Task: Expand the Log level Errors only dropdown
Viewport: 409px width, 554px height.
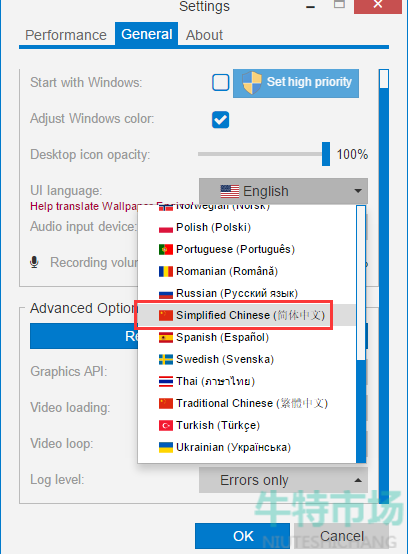Action: [283, 480]
